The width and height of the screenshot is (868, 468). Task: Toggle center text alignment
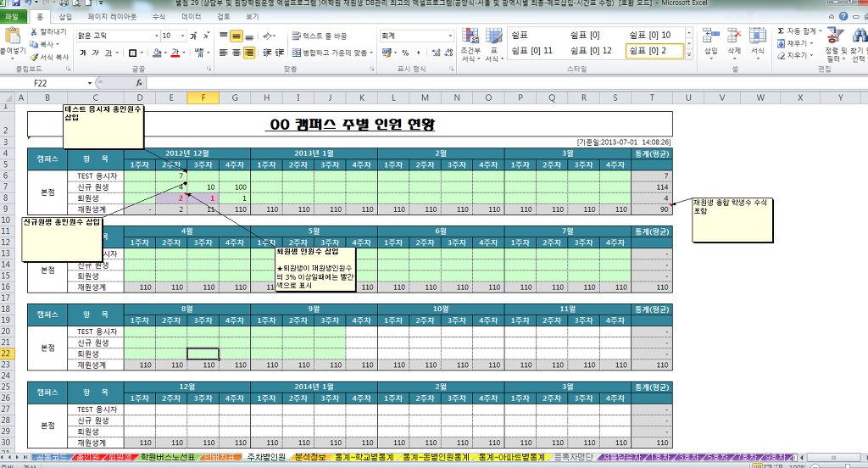(236, 53)
